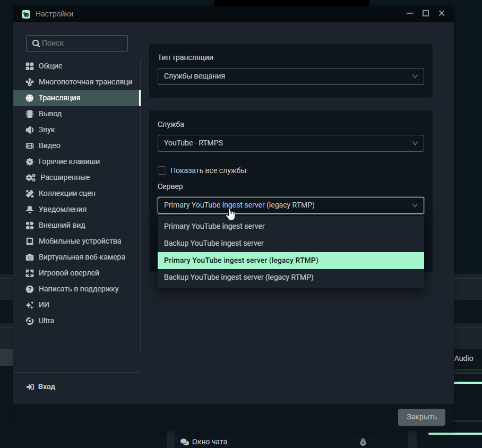Enable the Показать все службы checkbox
The image size is (482, 448).
click(x=162, y=170)
